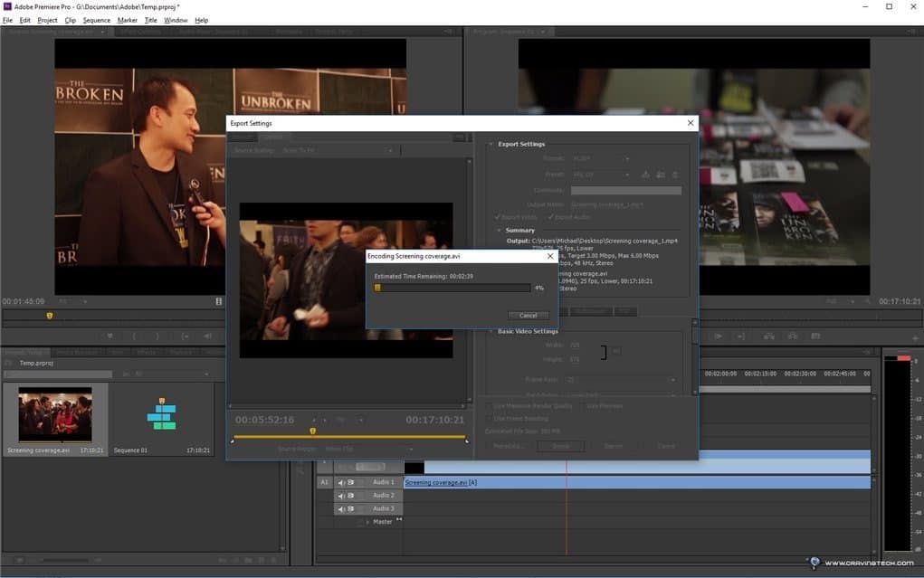Toggle Use Previews checkbox
The width and height of the screenshot is (924, 578).
coord(583,406)
